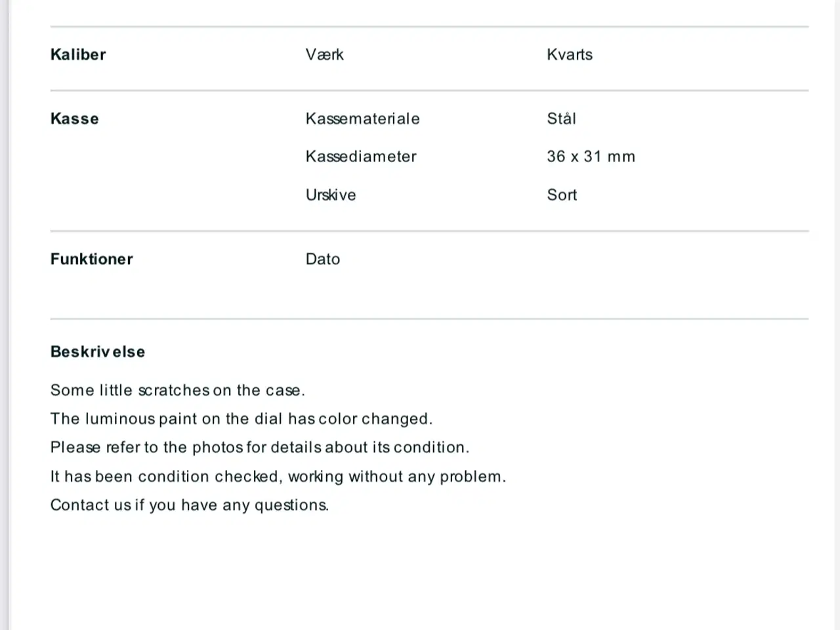Select the 36 x 31 mm value
The width and height of the screenshot is (840, 630).
pos(591,157)
